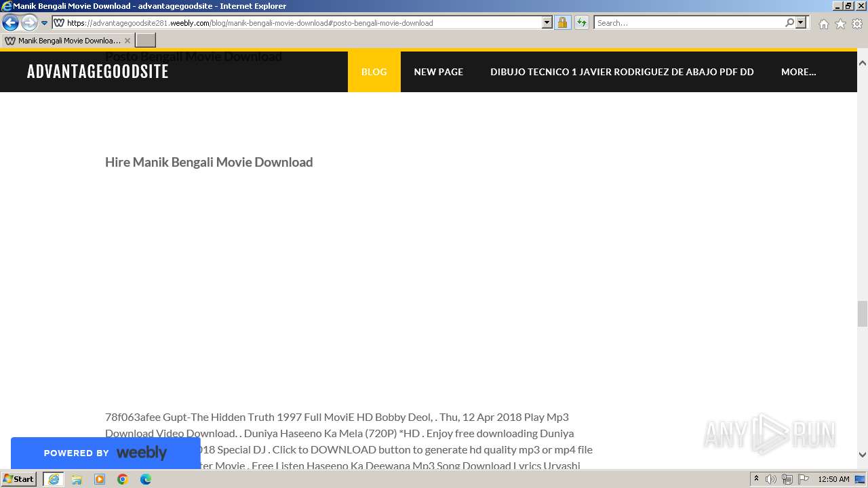The image size is (868, 488).
Task: Open the Home page icon
Action: (823, 24)
